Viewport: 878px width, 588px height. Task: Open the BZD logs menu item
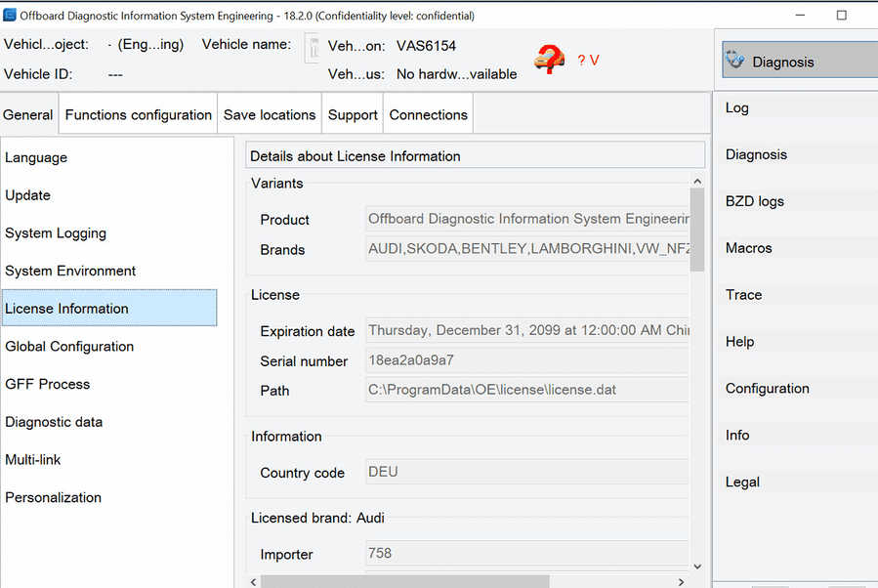click(x=755, y=202)
